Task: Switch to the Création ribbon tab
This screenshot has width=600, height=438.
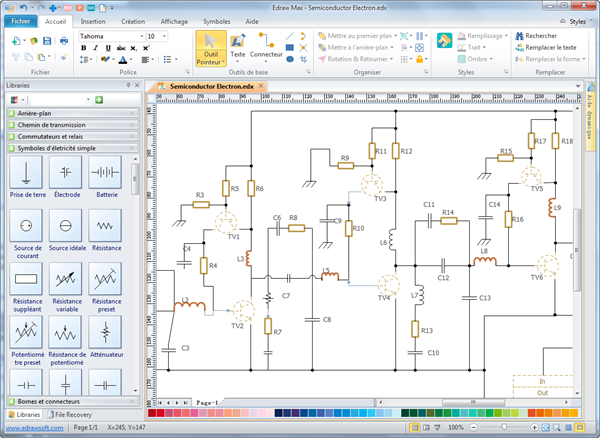Action: point(133,21)
